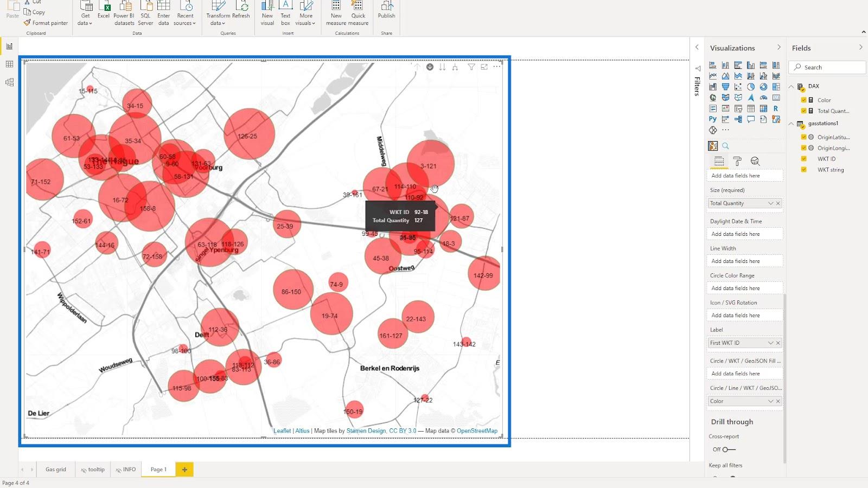Uncheck the WKT ID field checkbox
The width and height of the screenshot is (868, 488).
pos(804,159)
